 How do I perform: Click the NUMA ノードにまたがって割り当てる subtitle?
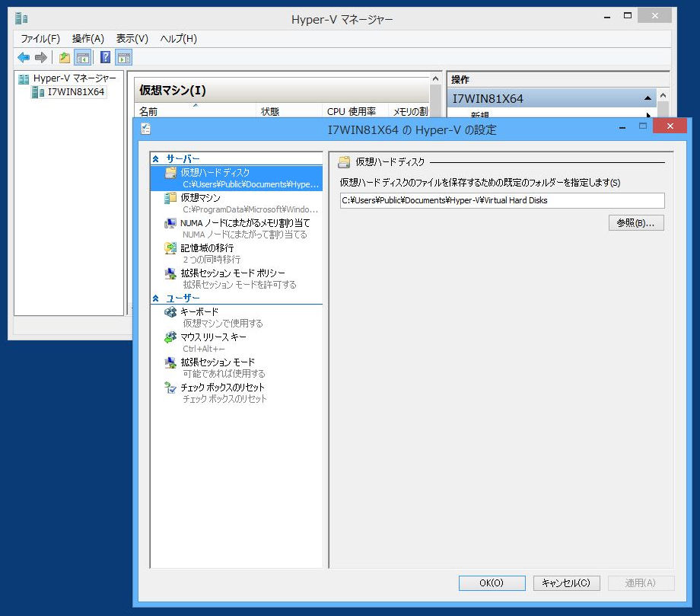pos(245,235)
